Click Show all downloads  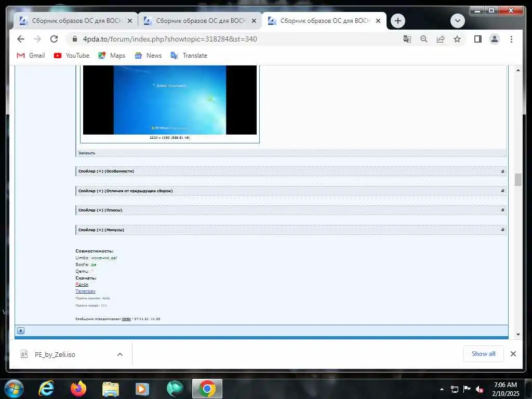pyautogui.click(x=484, y=354)
